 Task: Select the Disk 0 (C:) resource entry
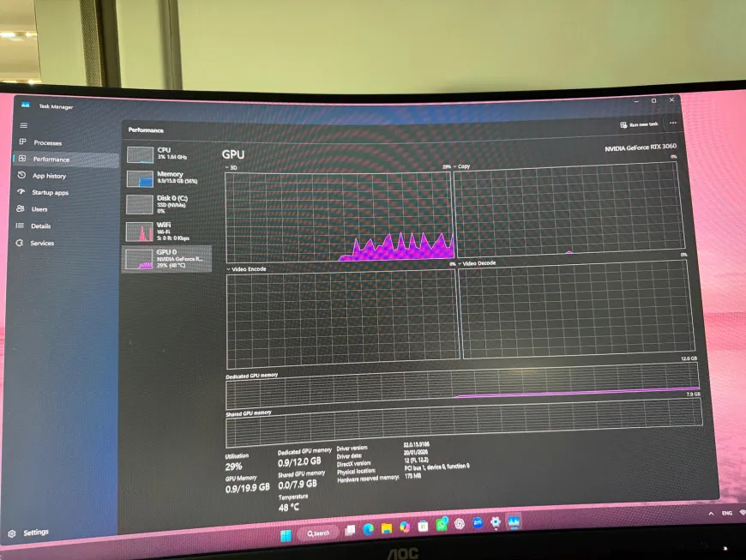pyautogui.click(x=167, y=204)
